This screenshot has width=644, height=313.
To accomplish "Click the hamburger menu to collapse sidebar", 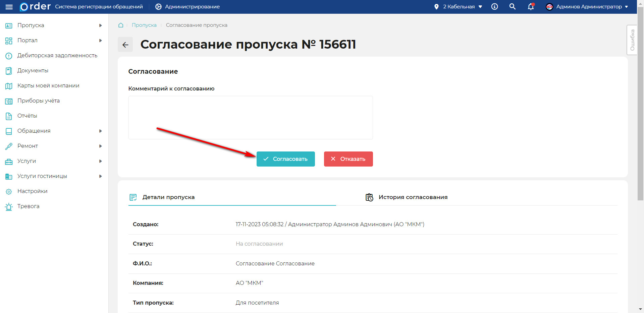I will (9, 6).
